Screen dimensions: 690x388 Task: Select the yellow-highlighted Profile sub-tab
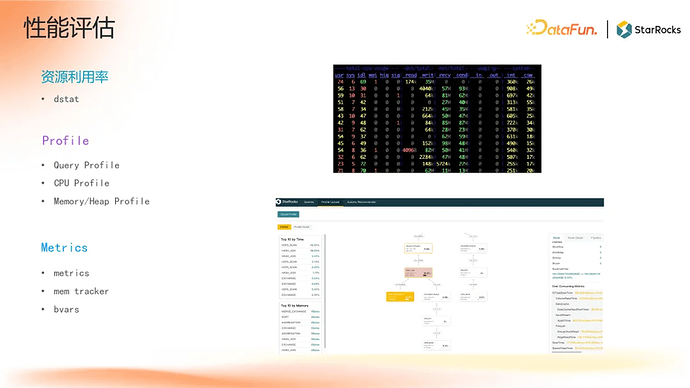pyautogui.click(x=284, y=227)
